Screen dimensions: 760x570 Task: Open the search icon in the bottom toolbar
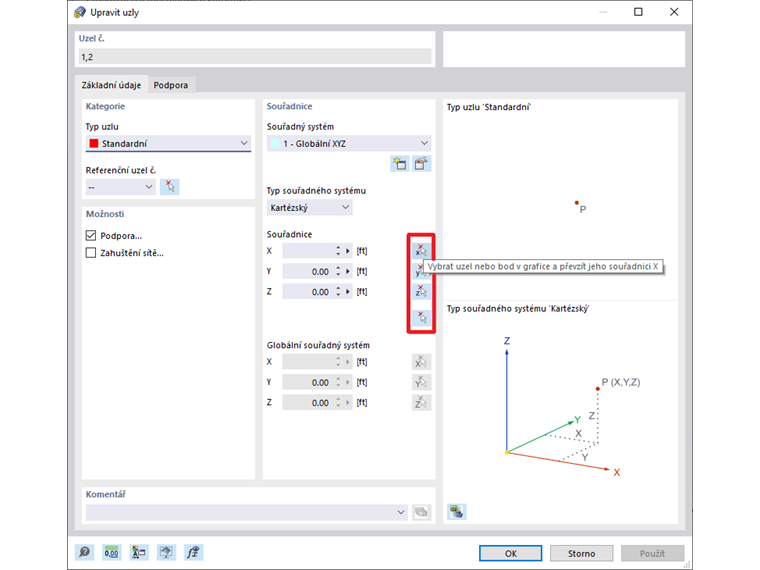point(84,552)
